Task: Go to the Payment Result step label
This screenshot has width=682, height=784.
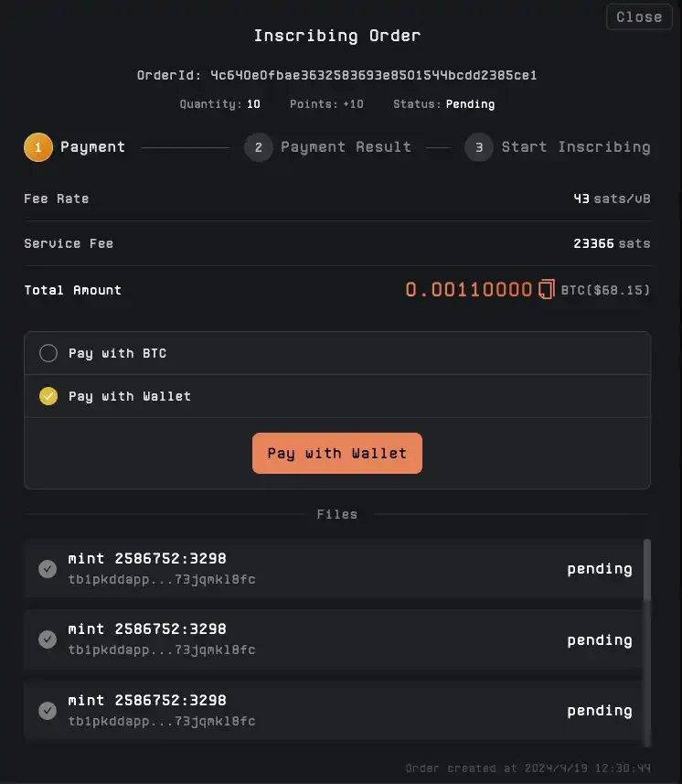Action: coord(346,147)
